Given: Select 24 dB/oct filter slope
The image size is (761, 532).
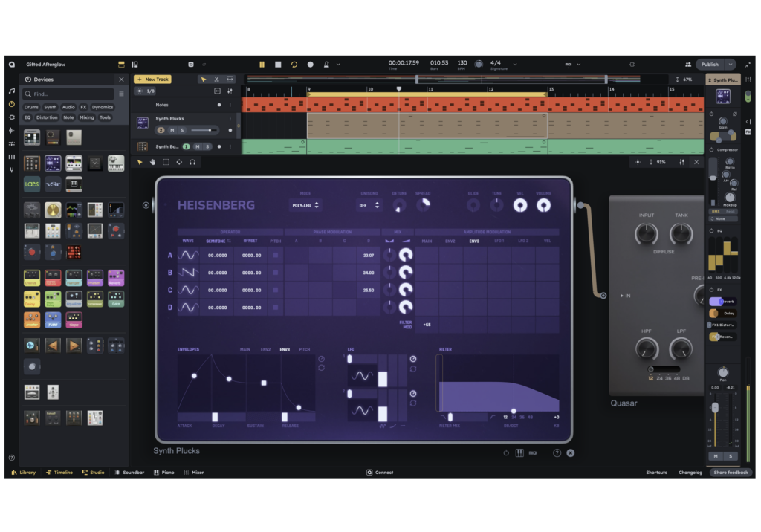Looking at the screenshot, I should (x=514, y=417).
